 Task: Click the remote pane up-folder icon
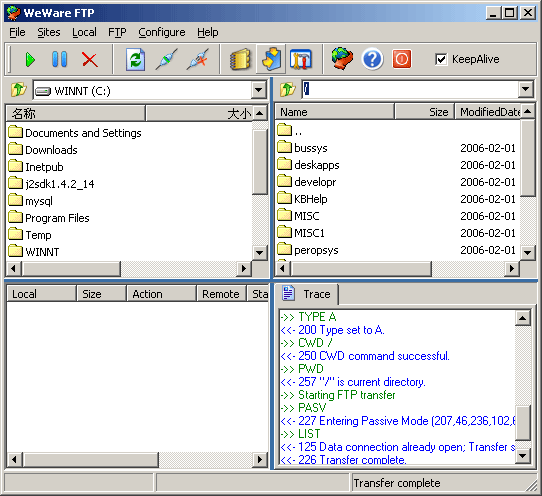[288, 90]
